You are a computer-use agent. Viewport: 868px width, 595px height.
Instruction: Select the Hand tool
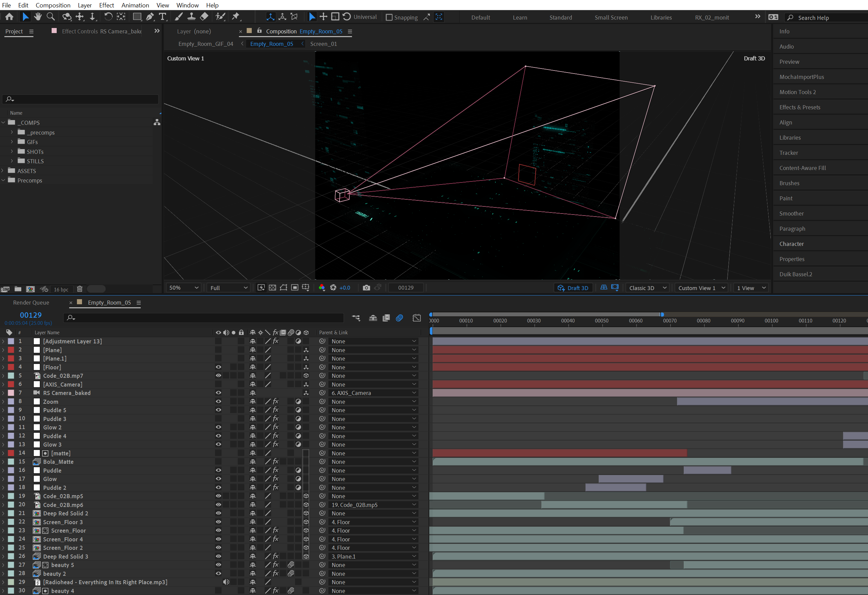[x=38, y=17]
